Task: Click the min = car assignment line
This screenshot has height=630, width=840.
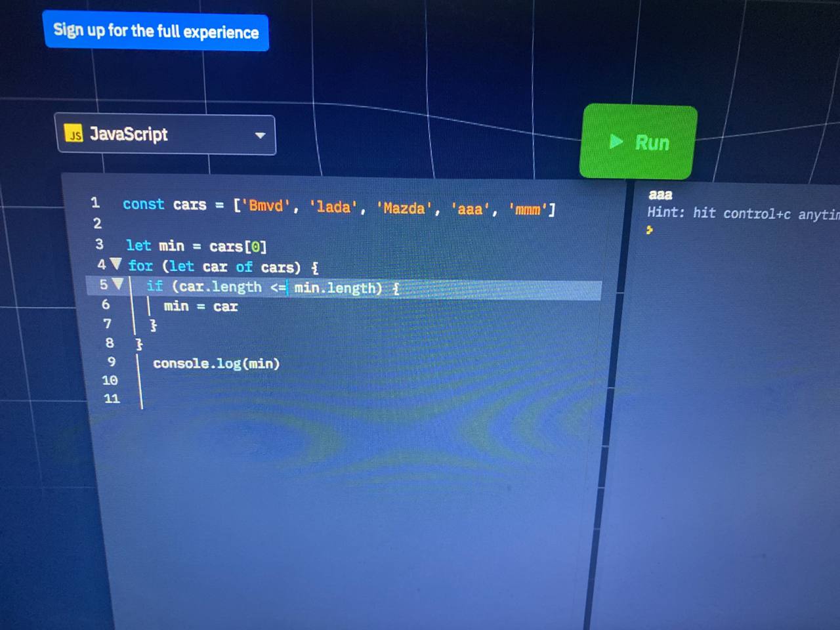Action: click(x=200, y=306)
